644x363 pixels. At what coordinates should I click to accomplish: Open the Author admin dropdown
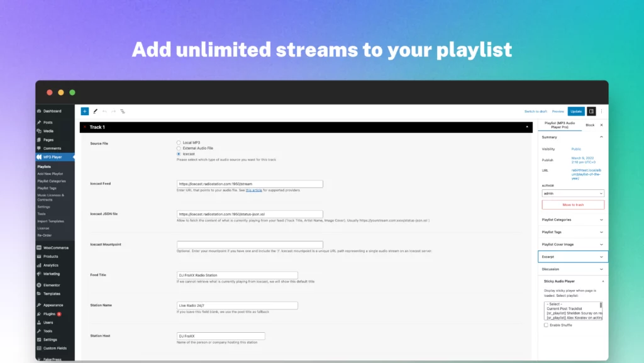click(573, 193)
